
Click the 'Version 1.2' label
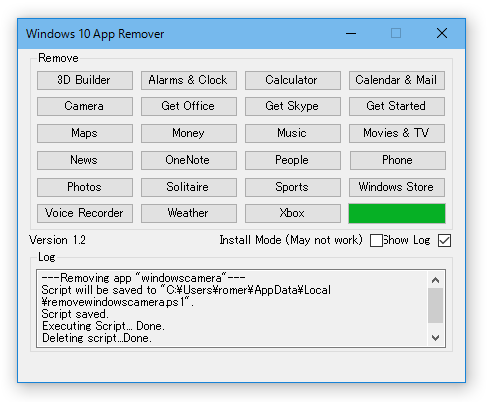[x=57, y=240]
